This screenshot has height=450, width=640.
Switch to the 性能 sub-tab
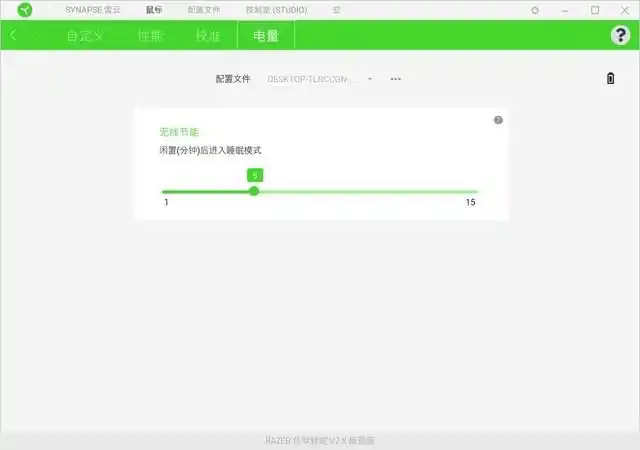coord(151,35)
